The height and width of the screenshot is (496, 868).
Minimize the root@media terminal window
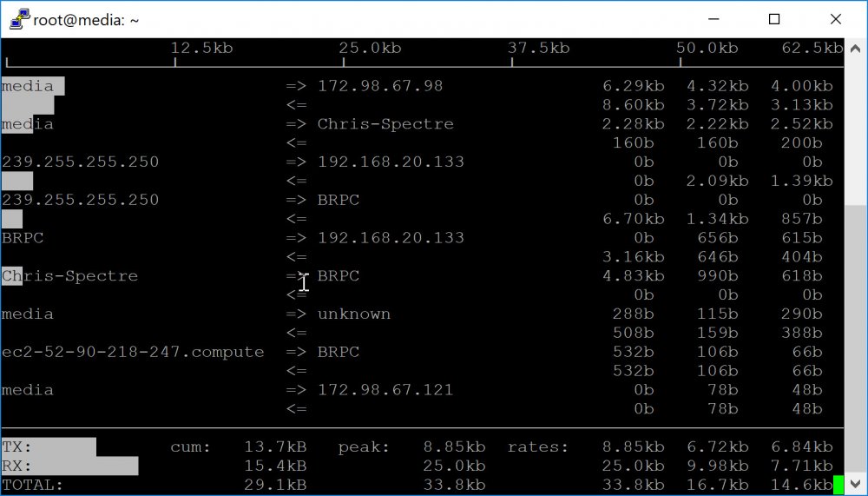pos(713,19)
